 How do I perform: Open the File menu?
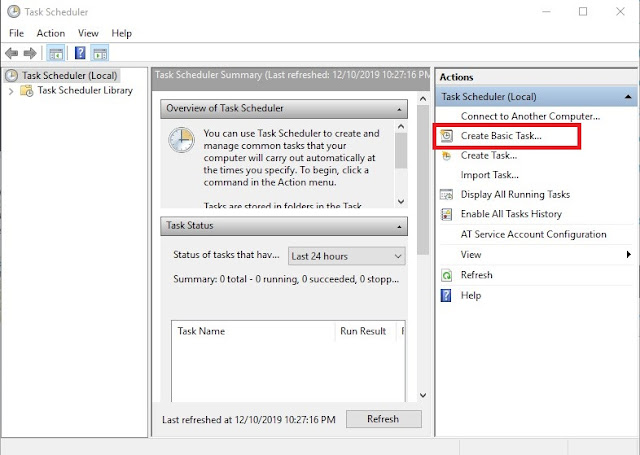pos(16,33)
